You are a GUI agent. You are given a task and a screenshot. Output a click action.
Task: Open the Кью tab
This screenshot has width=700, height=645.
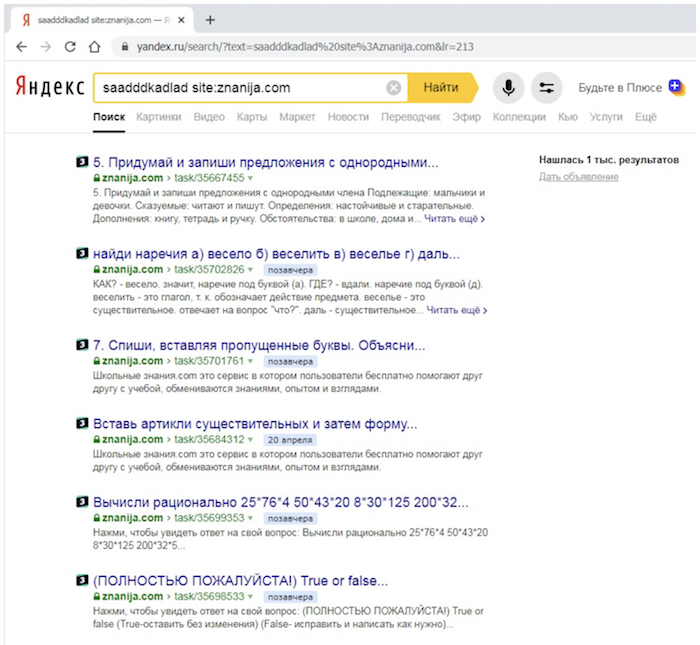(x=568, y=117)
